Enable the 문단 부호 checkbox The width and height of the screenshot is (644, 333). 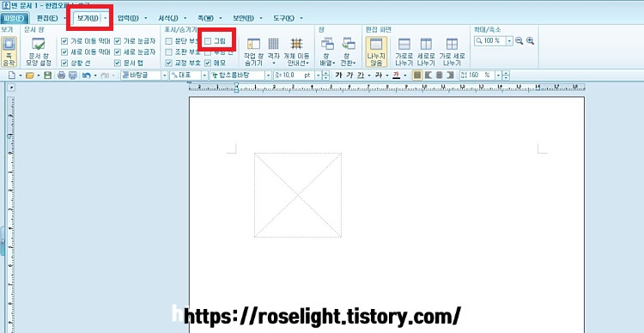pos(168,41)
